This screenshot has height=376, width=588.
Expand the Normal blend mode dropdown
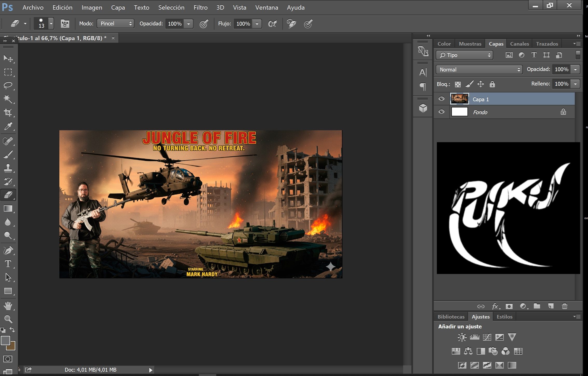coord(479,69)
